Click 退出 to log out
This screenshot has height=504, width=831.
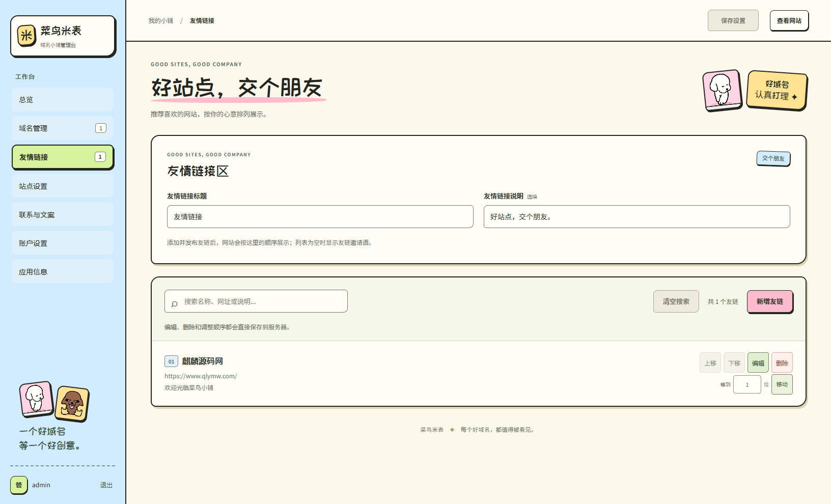[x=106, y=485]
